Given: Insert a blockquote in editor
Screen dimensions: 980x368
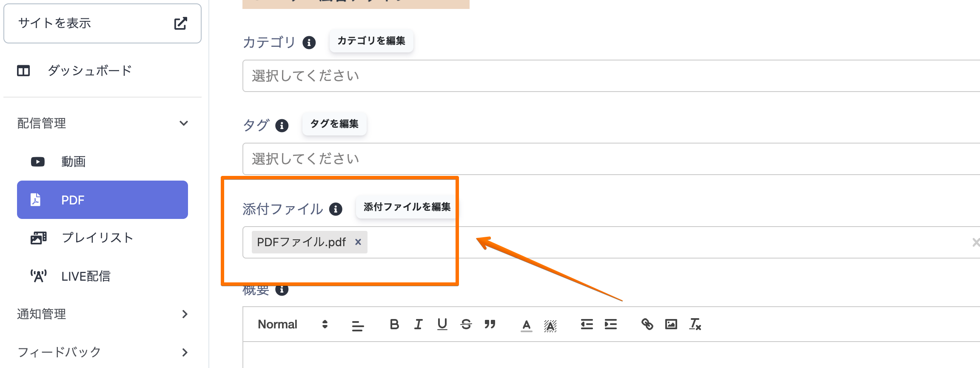Looking at the screenshot, I should pyautogui.click(x=490, y=325).
